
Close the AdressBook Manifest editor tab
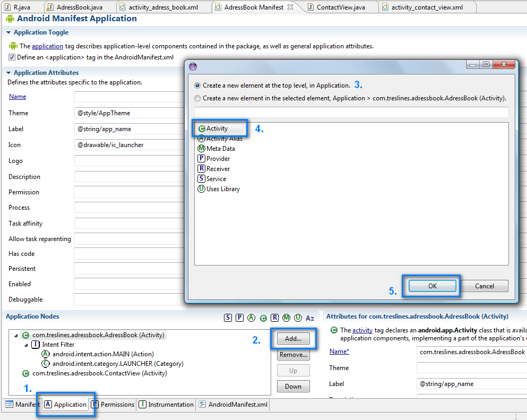[290, 7]
